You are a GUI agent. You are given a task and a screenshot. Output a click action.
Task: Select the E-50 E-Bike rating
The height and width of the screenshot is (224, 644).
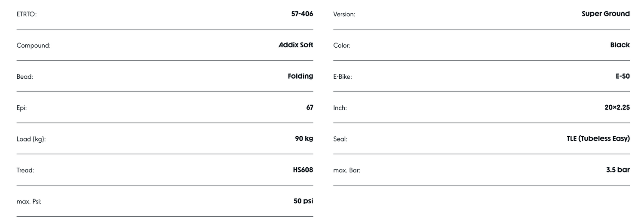coord(622,76)
